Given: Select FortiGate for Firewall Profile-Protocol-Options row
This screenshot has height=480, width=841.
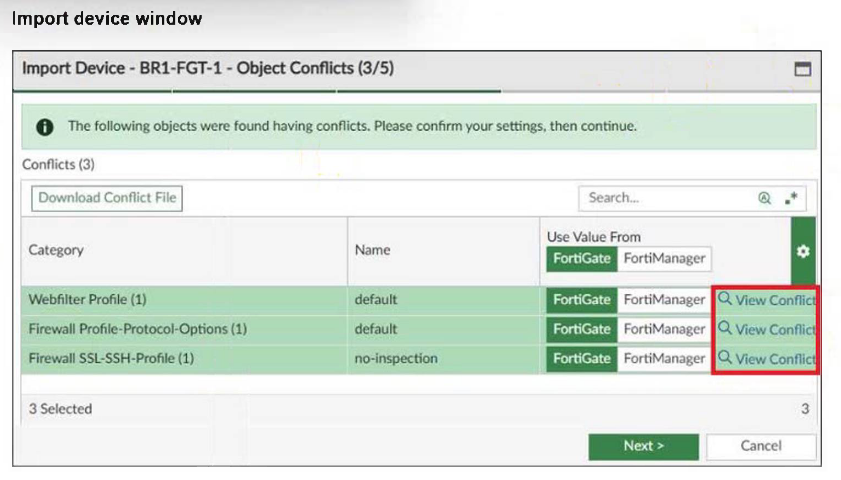Looking at the screenshot, I should [582, 328].
